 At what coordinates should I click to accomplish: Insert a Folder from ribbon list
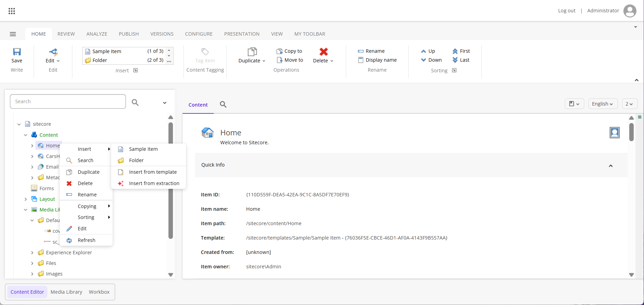click(x=124, y=60)
